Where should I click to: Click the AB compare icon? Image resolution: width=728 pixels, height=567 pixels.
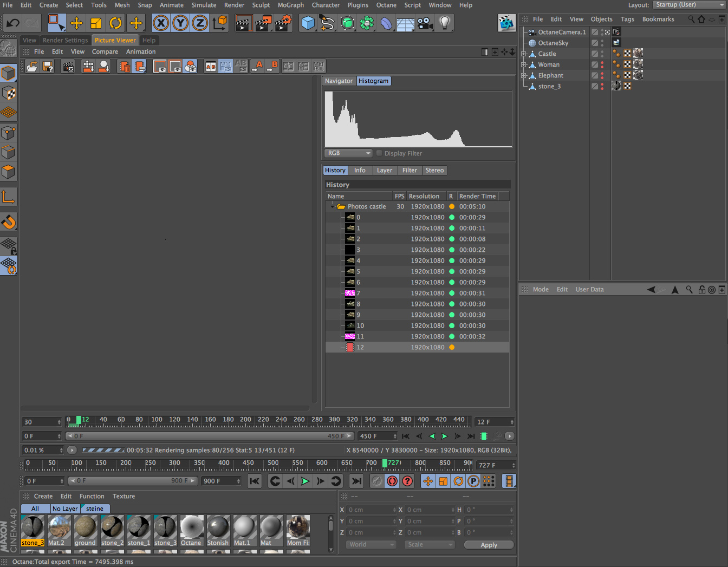point(211,66)
